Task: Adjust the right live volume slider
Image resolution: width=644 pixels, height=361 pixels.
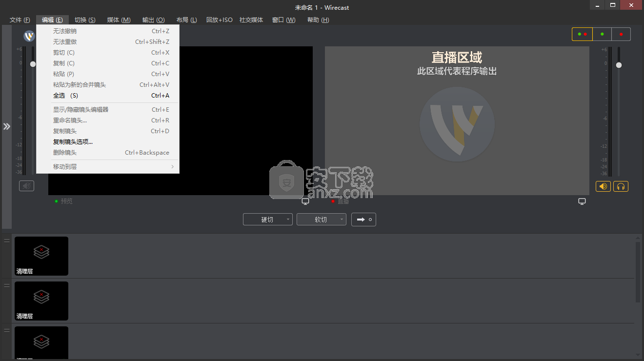Action: click(x=619, y=65)
